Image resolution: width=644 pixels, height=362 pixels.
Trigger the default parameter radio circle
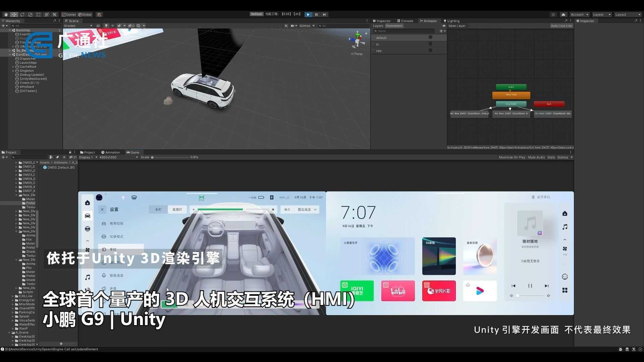[x=430, y=38]
